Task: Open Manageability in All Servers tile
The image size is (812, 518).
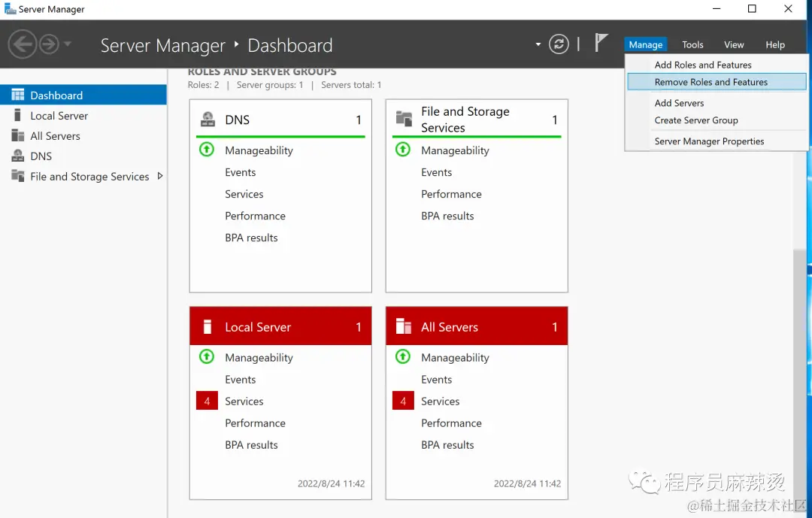Action: [x=455, y=357]
